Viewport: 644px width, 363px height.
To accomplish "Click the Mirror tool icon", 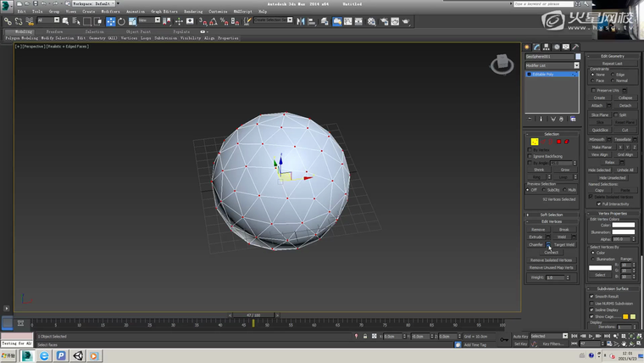I will pos(301,21).
